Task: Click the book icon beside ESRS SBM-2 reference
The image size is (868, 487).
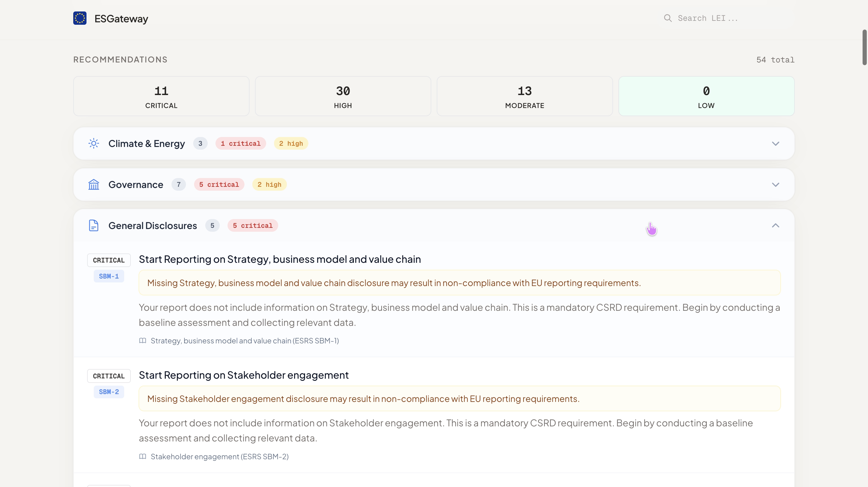Action: pos(143,456)
